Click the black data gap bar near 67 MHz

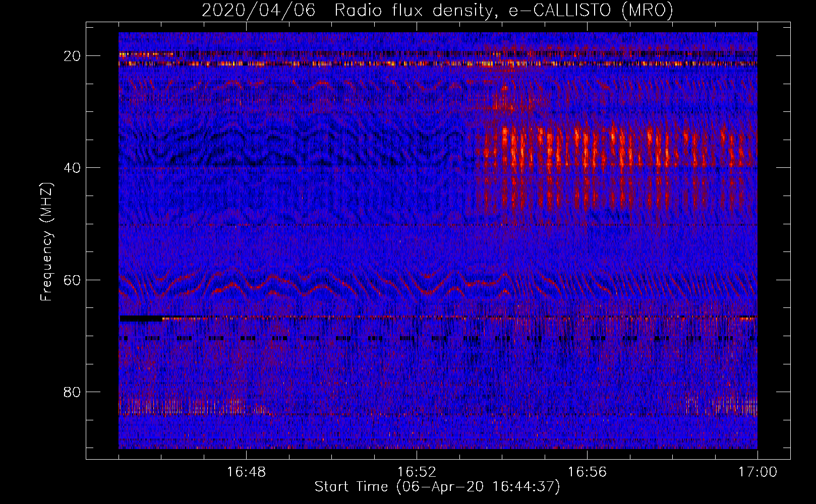click(x=141, y=319)
